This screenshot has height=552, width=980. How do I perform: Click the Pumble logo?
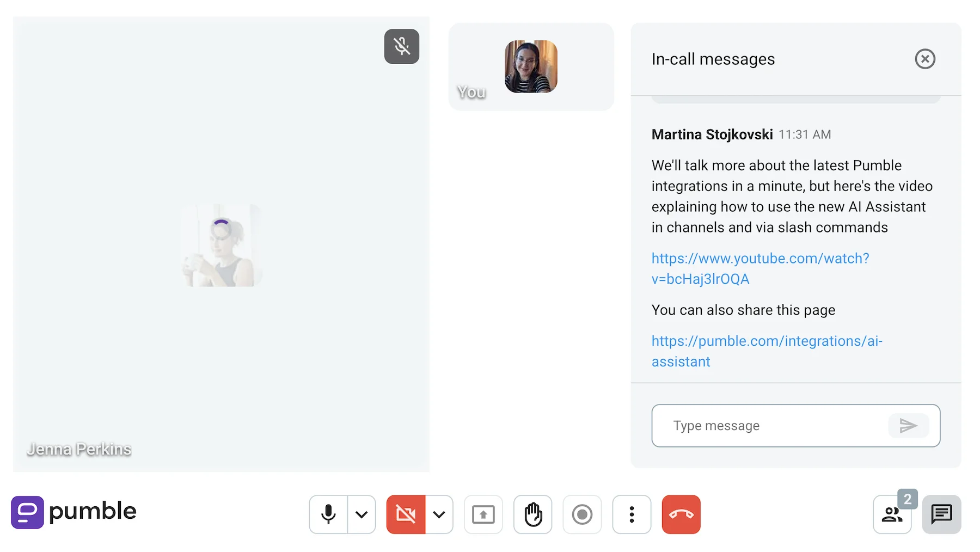click(73, 512)
